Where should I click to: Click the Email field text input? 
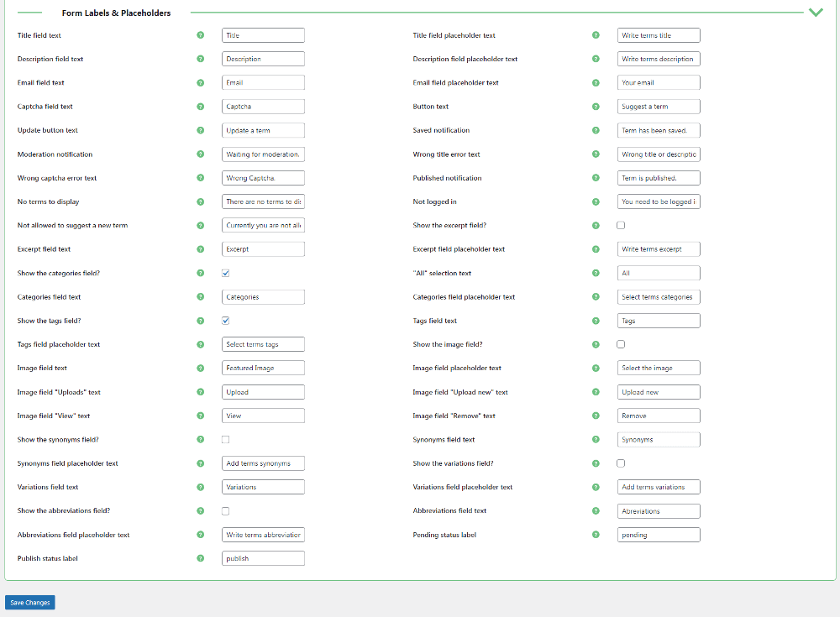pyautogui.click(x=263, y=83)
